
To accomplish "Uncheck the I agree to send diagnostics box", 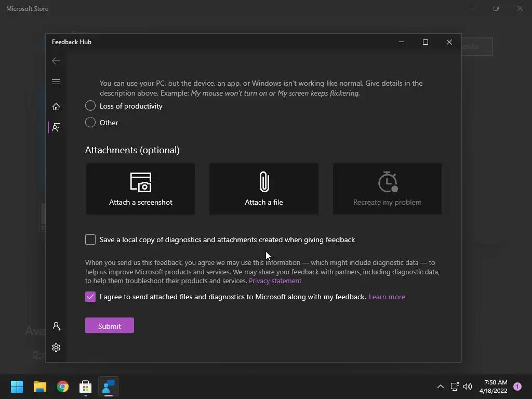I will (90, 297).
